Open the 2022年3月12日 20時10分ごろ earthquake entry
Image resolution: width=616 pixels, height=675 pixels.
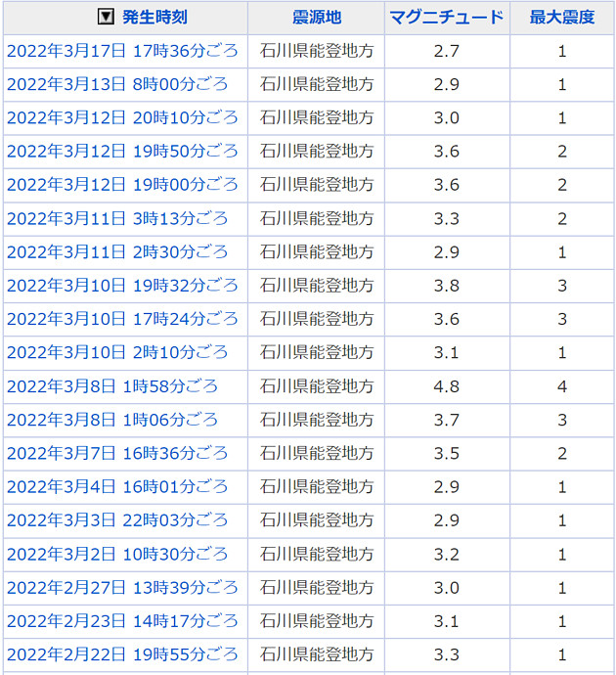click(122, 117)
